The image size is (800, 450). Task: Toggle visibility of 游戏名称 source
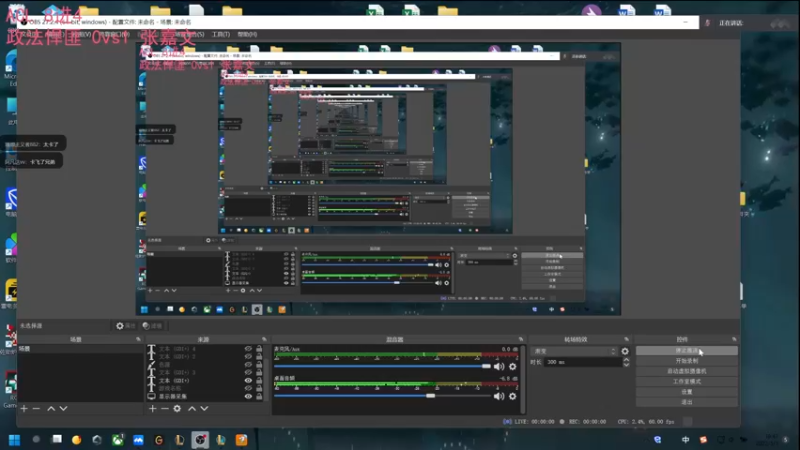click(x=248, y=388)
